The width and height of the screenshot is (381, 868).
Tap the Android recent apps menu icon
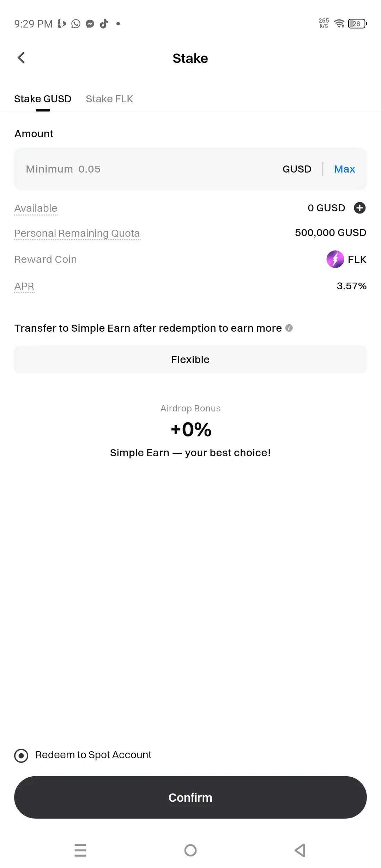pyautogui.click(x=80, y=850)
